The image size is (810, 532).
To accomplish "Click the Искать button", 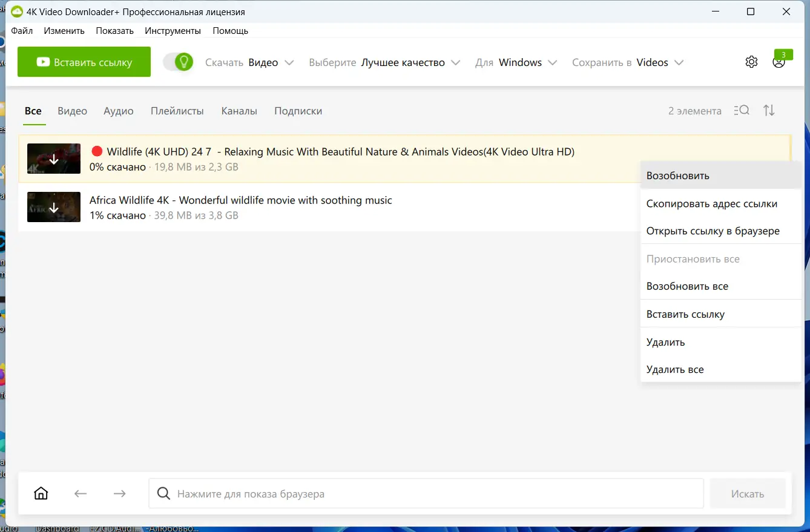I will [748, 494].
